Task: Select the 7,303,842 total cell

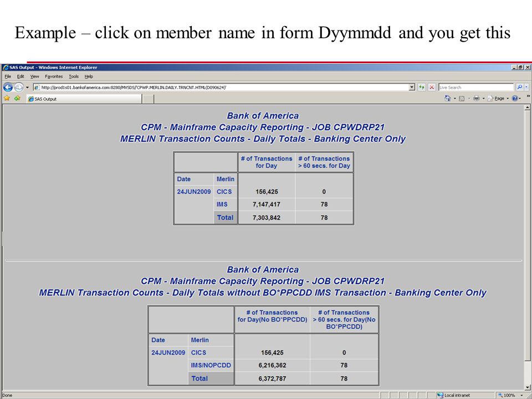Action: point(267,218)
